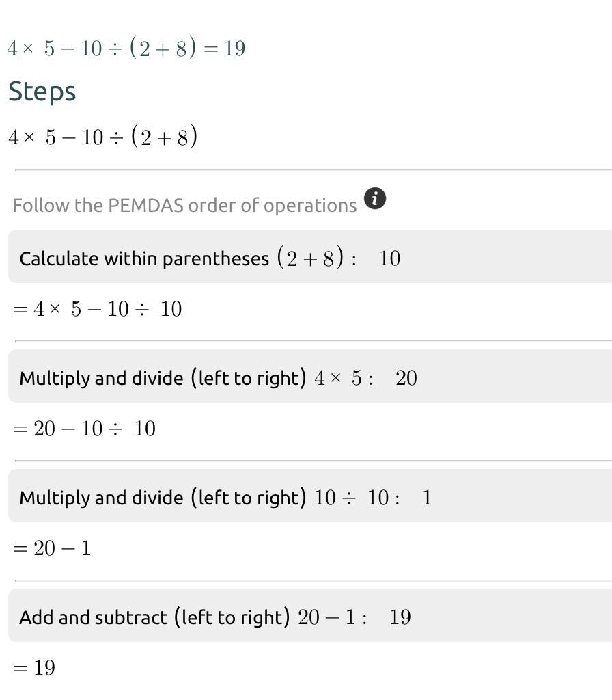Click result "1" in the 10 ÷ 10 step
Viewport: 612px width, 700px height.
point(427,498)
